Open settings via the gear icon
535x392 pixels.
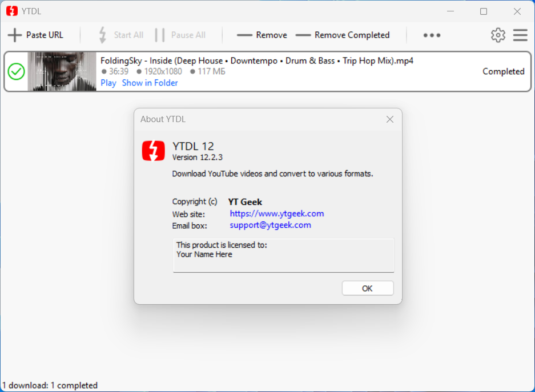click(498, 35)
